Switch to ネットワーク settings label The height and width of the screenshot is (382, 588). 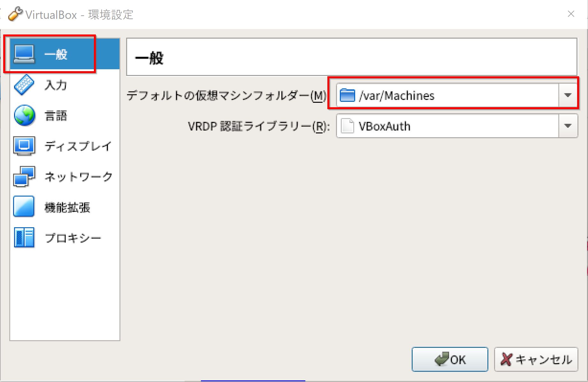[x=79, y=176]
